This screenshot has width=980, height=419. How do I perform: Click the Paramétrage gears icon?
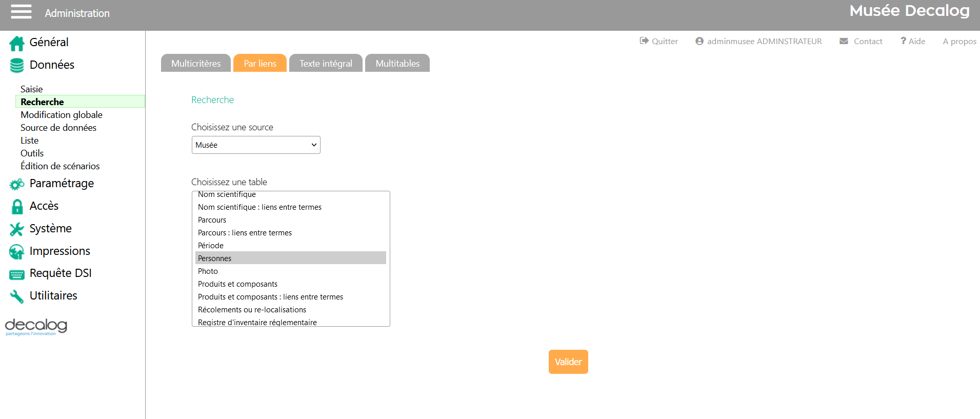click(17, 184)
